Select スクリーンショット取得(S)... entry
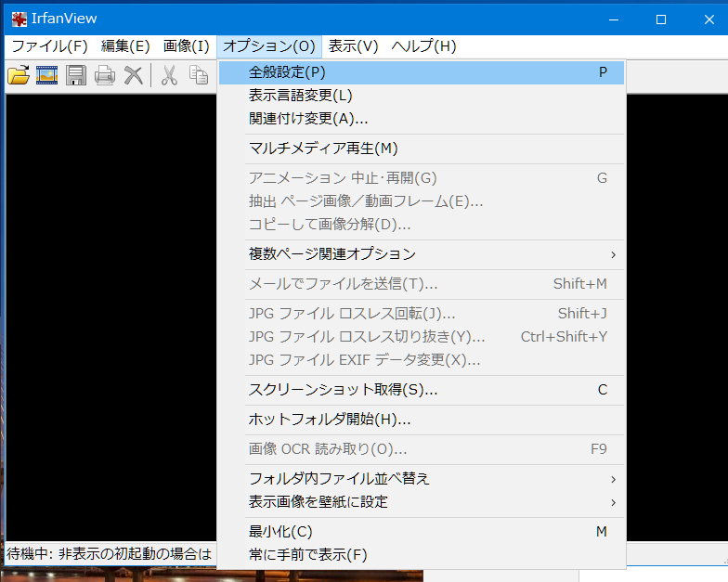 click(422, 390)
